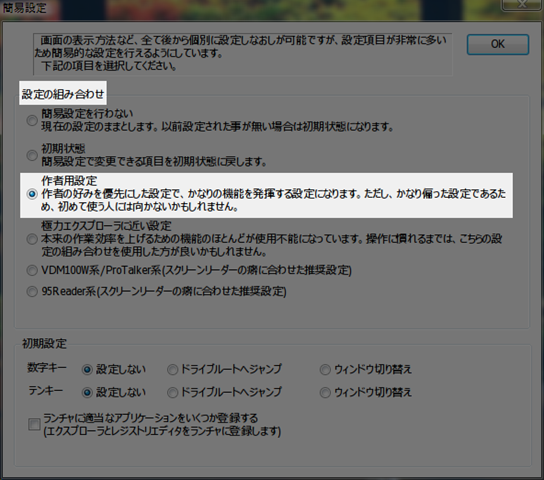Click the note エクスプローラとレジストリエディタをランチャに登録します
The width and height of the screenshot is (544, 480).
162,431
